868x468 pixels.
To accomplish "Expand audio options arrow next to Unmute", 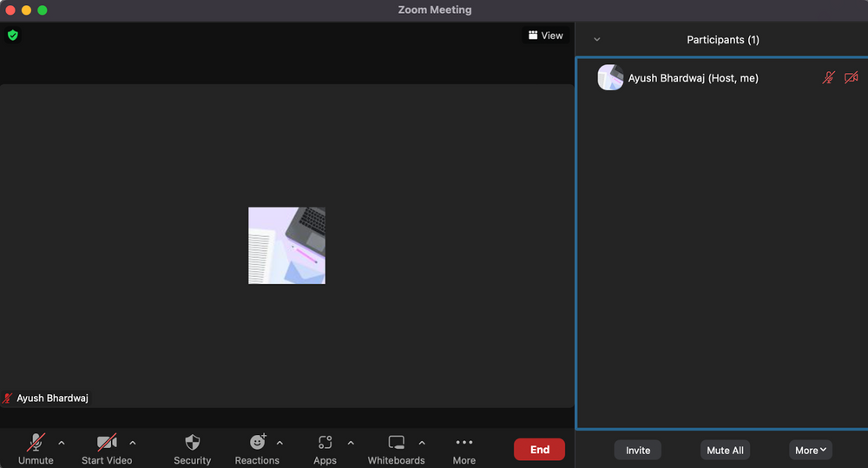I will 62,443.
